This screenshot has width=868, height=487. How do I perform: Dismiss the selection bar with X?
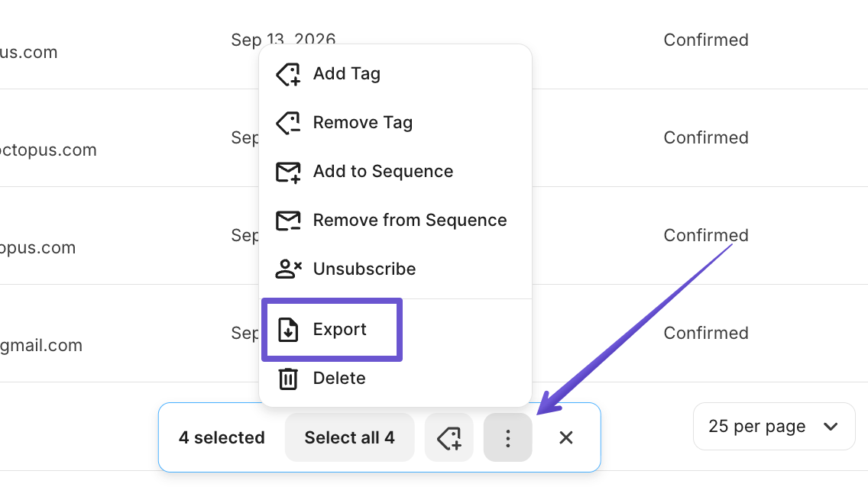565,438
